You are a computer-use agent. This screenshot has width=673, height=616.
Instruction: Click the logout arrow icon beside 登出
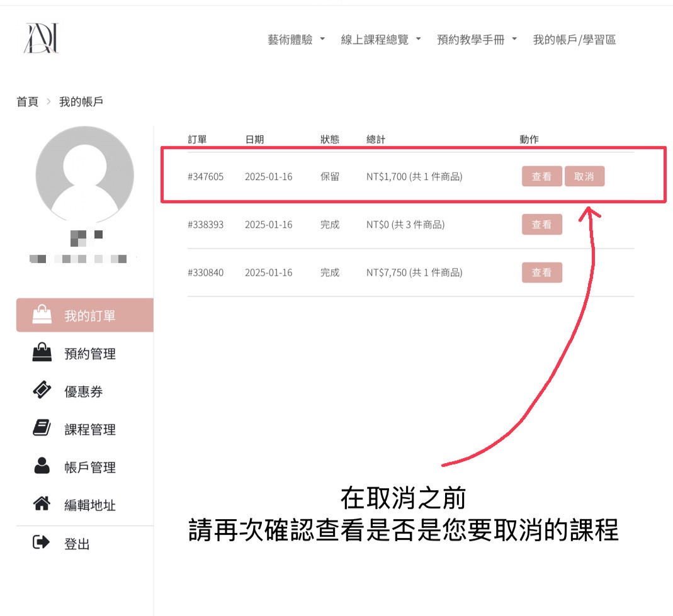point(42,543)
